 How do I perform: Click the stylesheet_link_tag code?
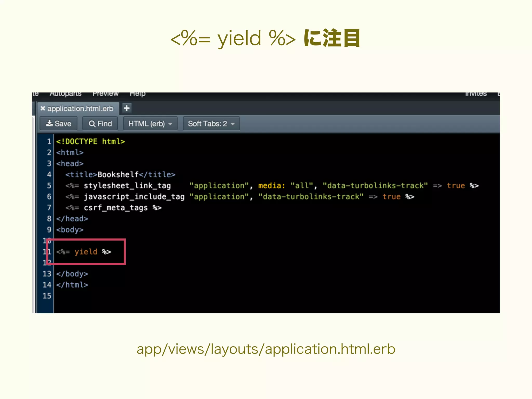pos(127,186)
